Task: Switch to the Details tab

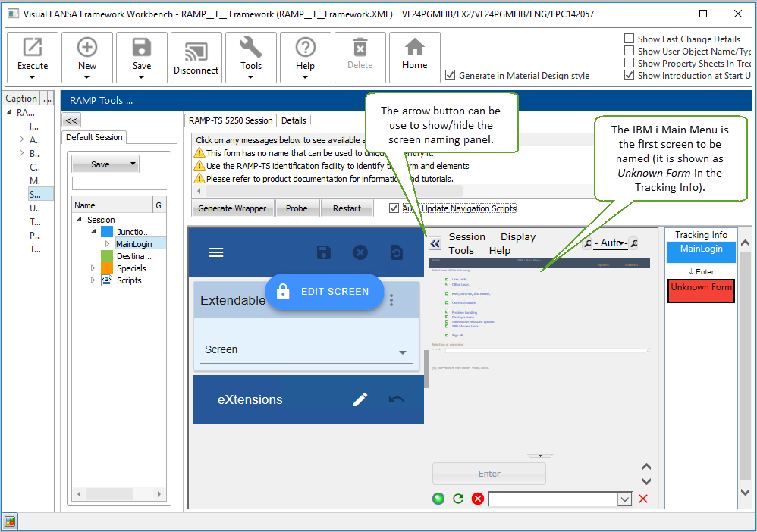Action: [294, 120]
